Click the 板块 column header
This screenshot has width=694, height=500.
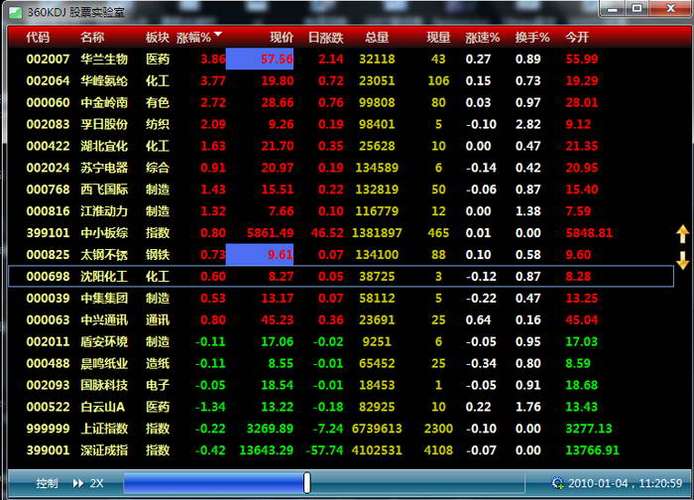pos(157,37)
